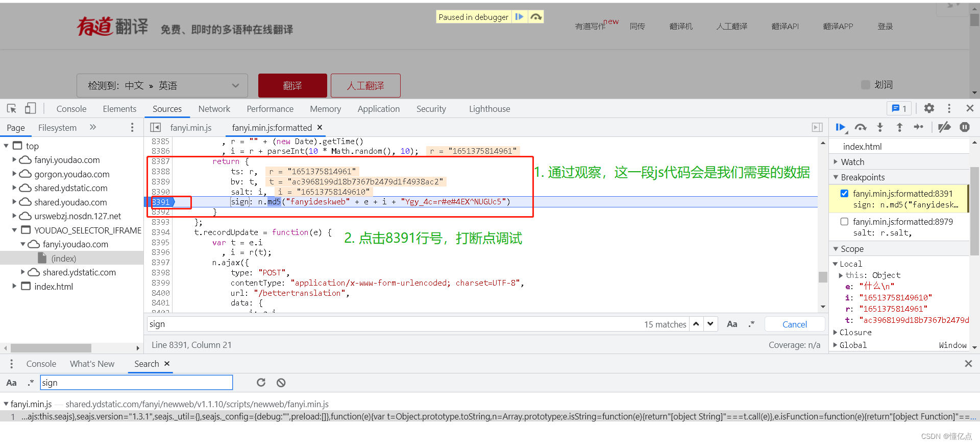Click the navigator horizontal scrollbar

coord(51,348)
